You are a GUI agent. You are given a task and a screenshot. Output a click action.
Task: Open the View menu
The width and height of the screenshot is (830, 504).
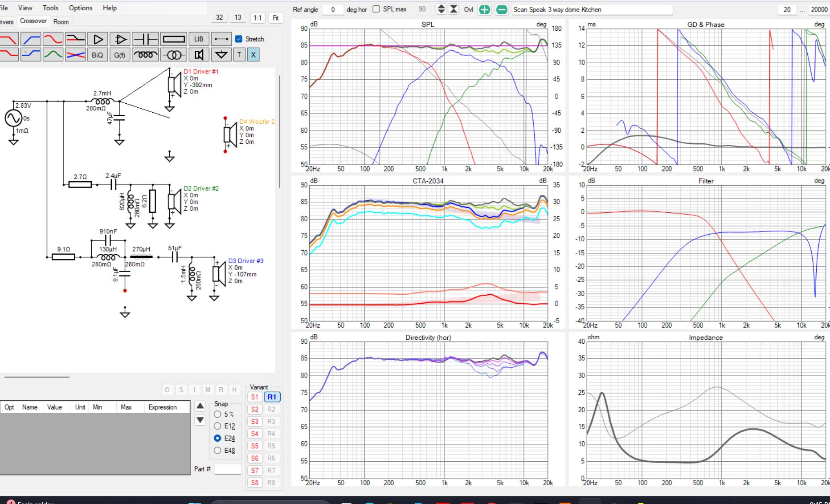pos(25,8)
